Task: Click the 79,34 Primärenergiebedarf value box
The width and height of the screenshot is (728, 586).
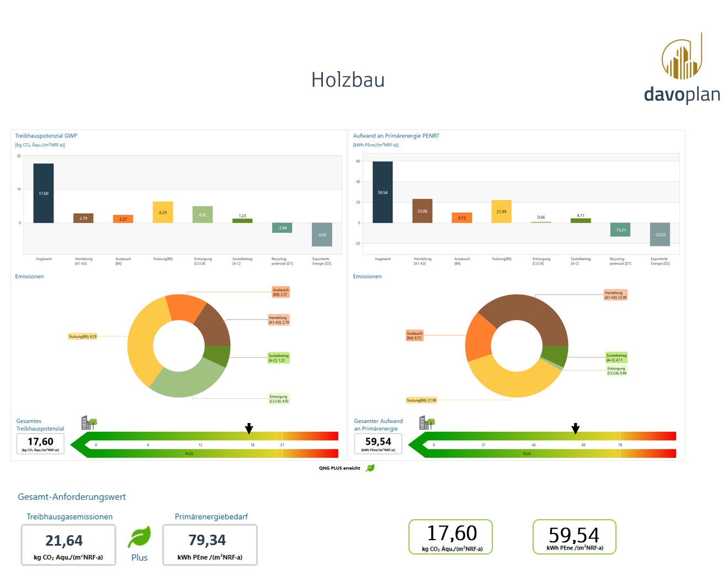Action: pyautogui.click(x=210, y=545)
